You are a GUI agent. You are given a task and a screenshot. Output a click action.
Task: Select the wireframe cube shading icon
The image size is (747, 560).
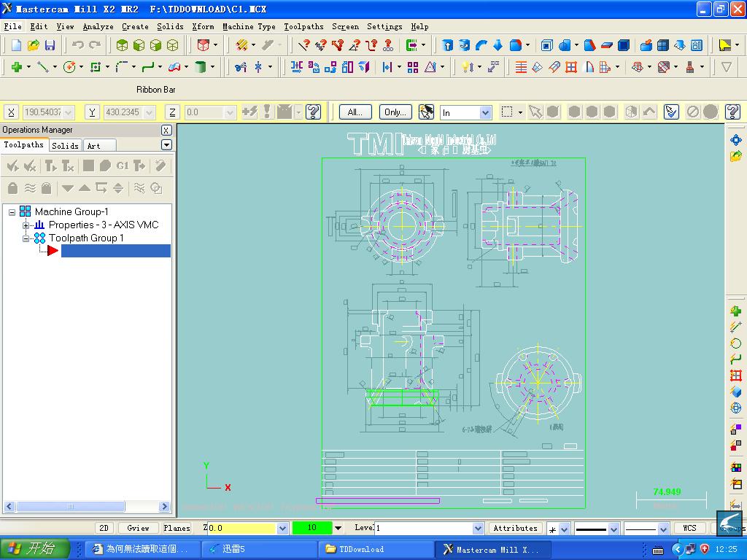pos(172,45)
